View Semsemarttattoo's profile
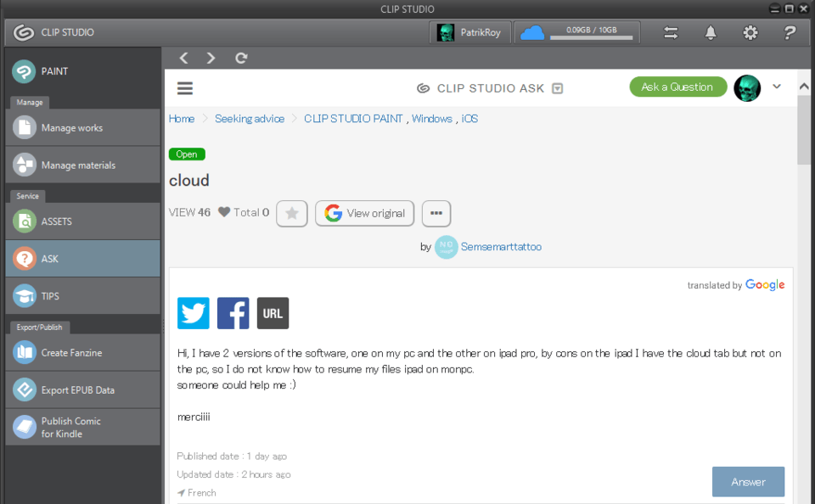815x504 pixels. [501, 247]
